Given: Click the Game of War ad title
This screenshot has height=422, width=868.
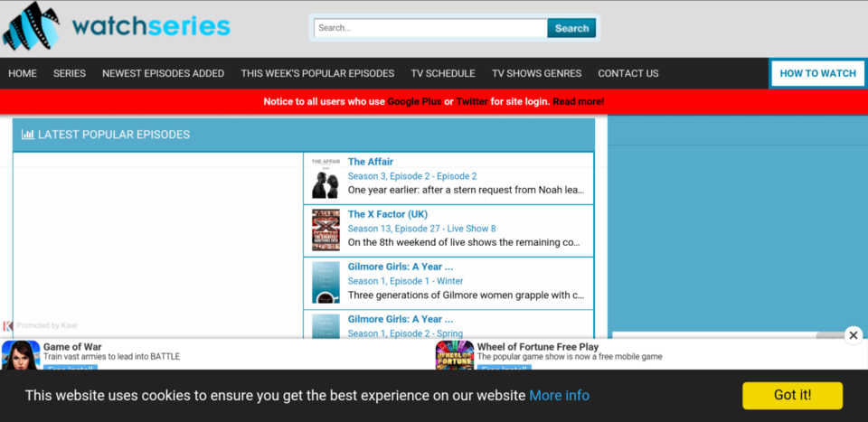Looking at the screenshot, I should pos(72,347).
